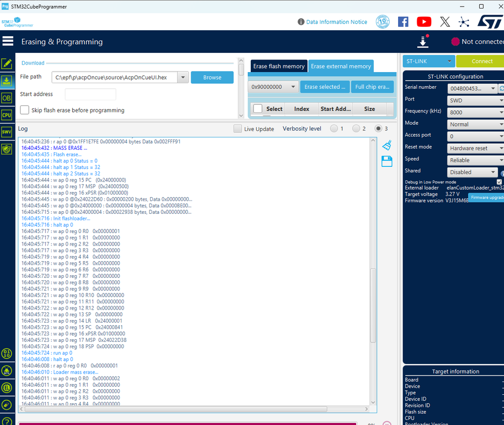
Task: Open the Reset mode Hardware reset dropdown
Action: click(475, 148)
